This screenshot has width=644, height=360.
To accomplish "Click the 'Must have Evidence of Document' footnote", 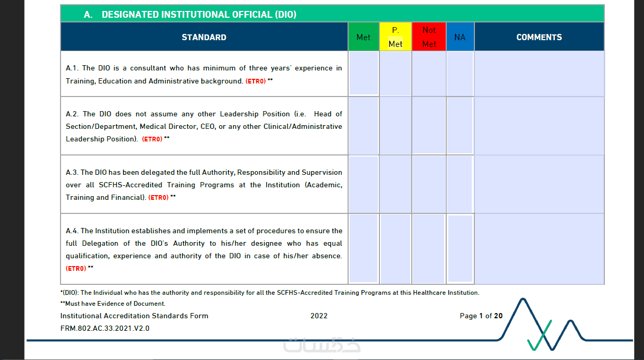I will click(113, 304).
